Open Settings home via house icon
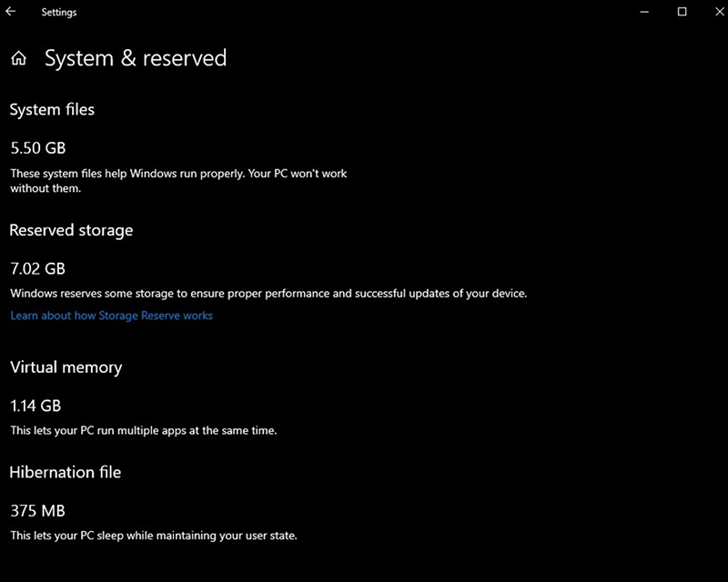The width and height of the screenshot is (728, 582). pyautogui.click(x=18, y=58)
